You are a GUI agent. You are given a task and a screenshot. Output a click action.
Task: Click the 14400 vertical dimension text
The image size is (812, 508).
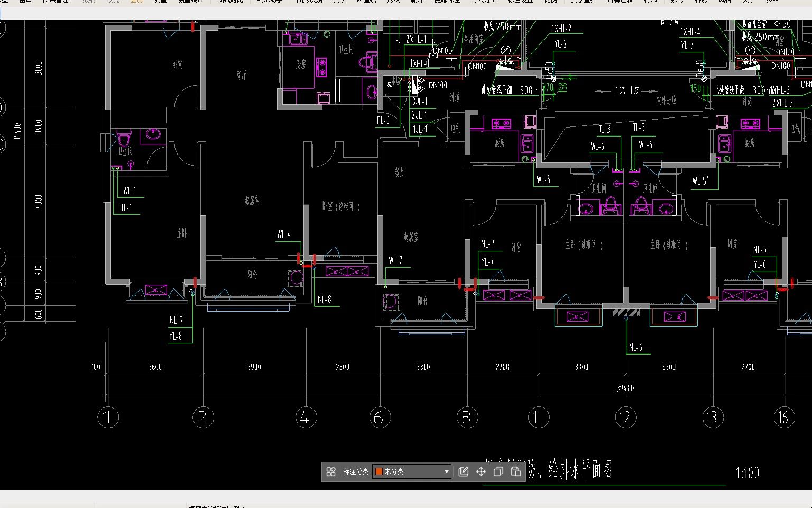(x=18, y=131)
